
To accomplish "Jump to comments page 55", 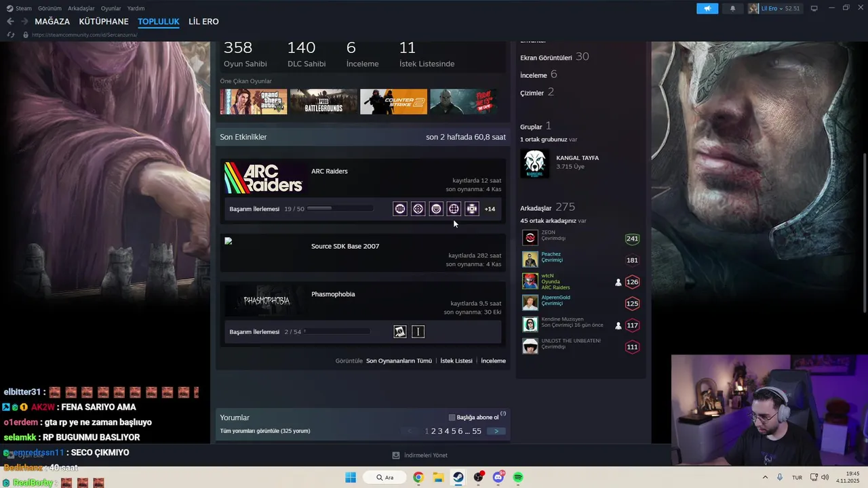I will (x=477, y=431).
